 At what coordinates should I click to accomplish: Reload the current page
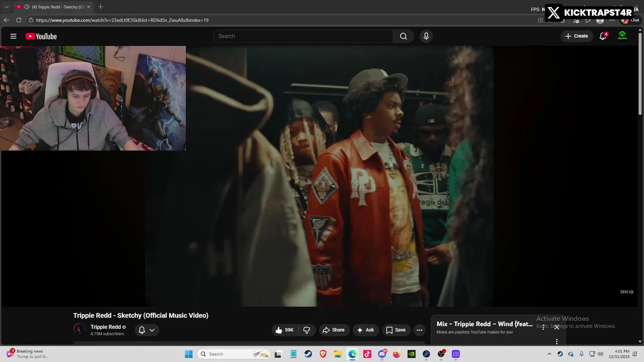(x=19, y=20)
